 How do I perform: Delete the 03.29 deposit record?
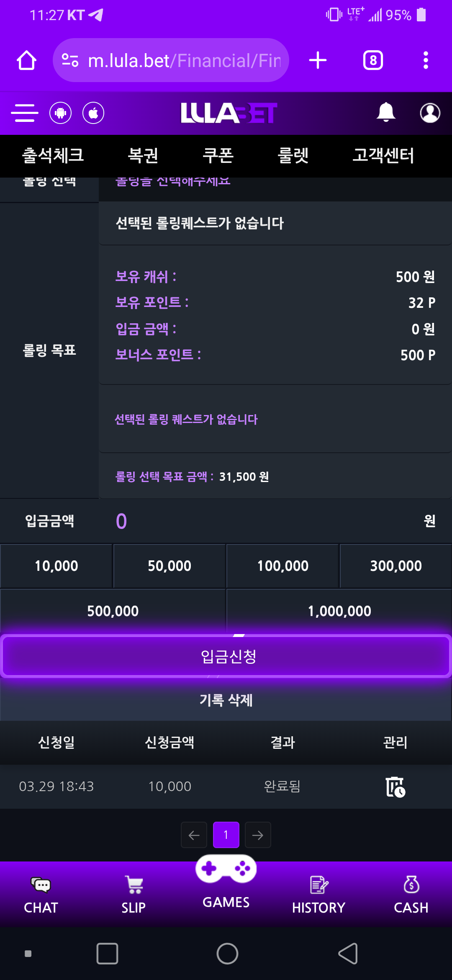(x=395, y=787)
